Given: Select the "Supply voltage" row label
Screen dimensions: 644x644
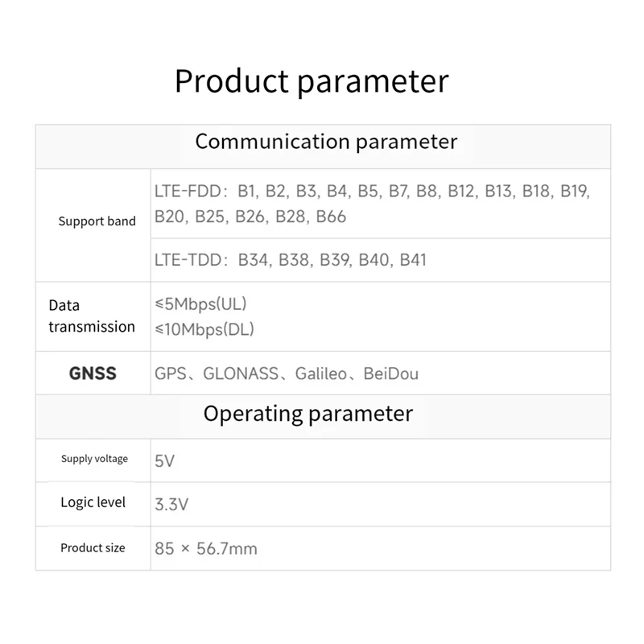Looking at the screenshot, I should pos(94,459).
